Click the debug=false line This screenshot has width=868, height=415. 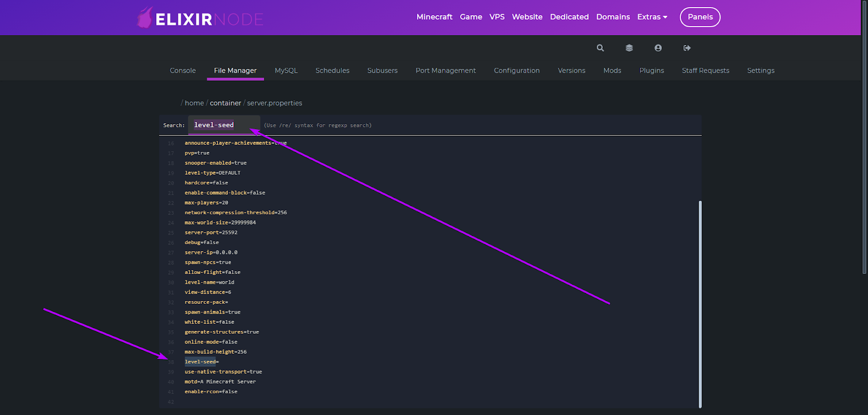tap(202, 242)
